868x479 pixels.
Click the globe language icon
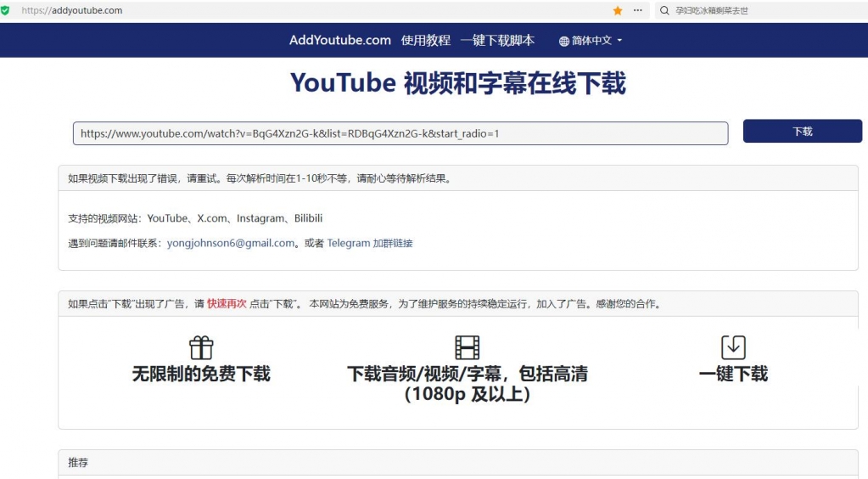click(563, 41)
